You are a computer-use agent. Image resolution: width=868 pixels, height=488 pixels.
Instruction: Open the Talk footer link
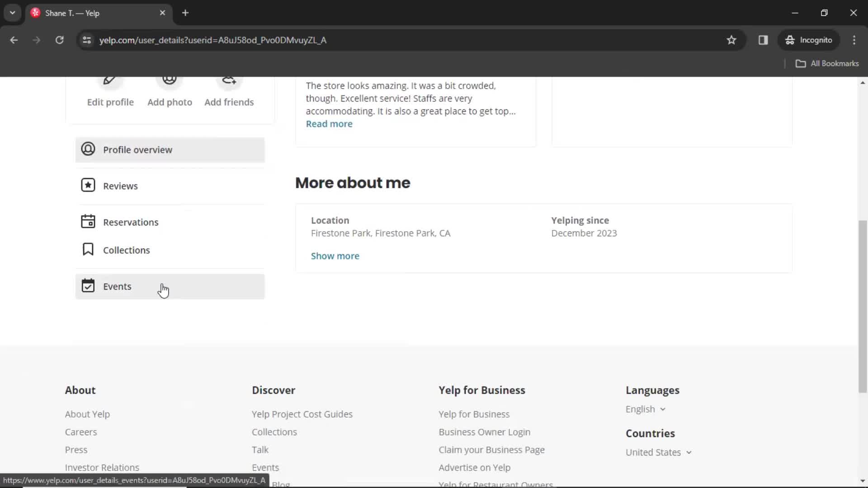260,450
